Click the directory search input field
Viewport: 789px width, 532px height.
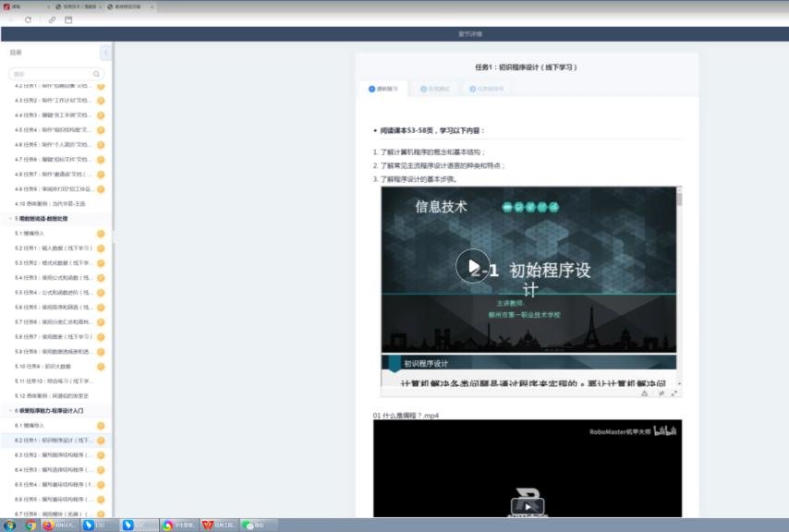(x=51, y=74)
